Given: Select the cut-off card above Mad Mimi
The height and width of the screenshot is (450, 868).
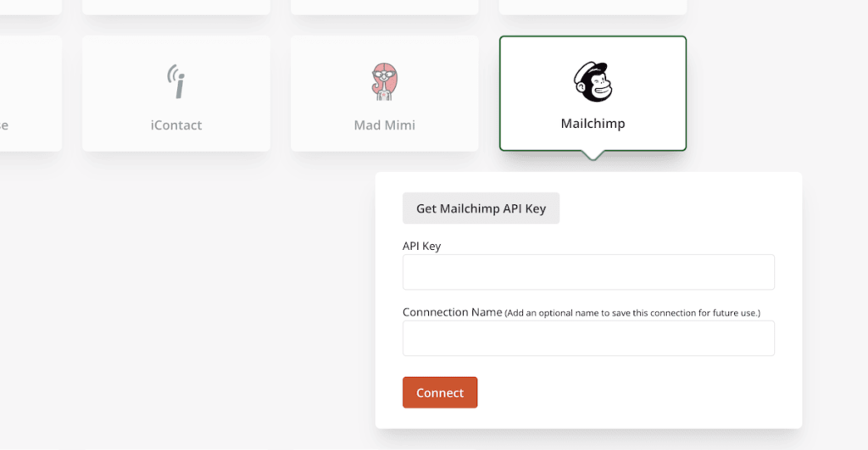Looking at the screenshot, I should click(x=385, y=7).
